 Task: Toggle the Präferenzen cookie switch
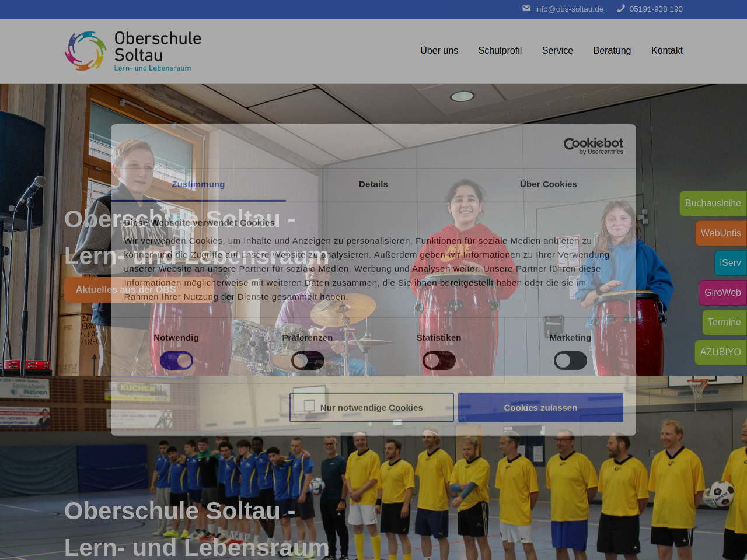(x=308, y=360)
